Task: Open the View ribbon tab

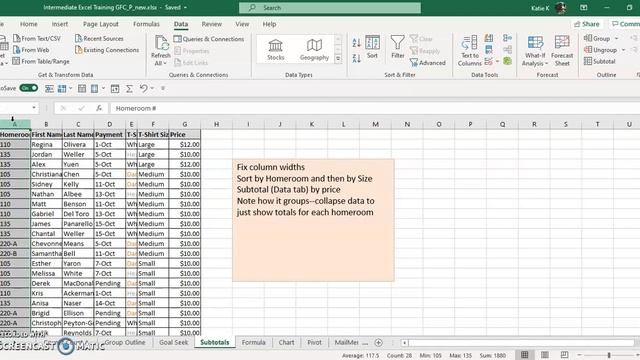Action: 242,24
